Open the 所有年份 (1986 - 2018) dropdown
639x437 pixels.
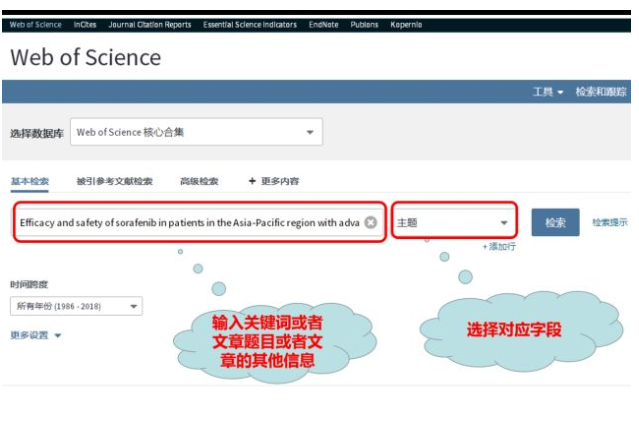point(76,306)
